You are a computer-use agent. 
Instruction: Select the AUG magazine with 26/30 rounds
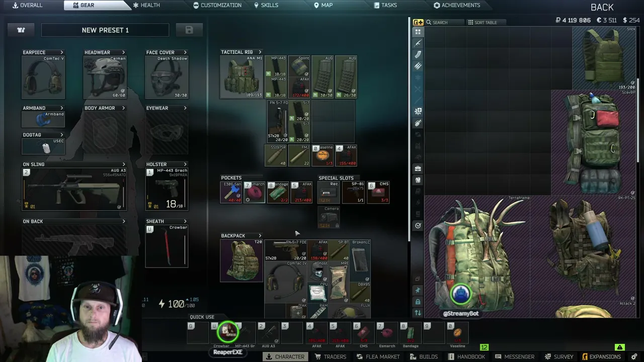(x=346, y=77)
